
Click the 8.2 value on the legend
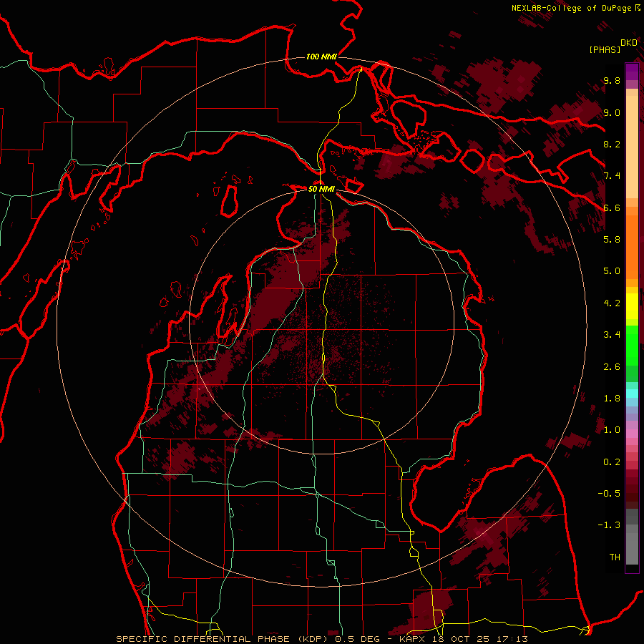[612, 144]
